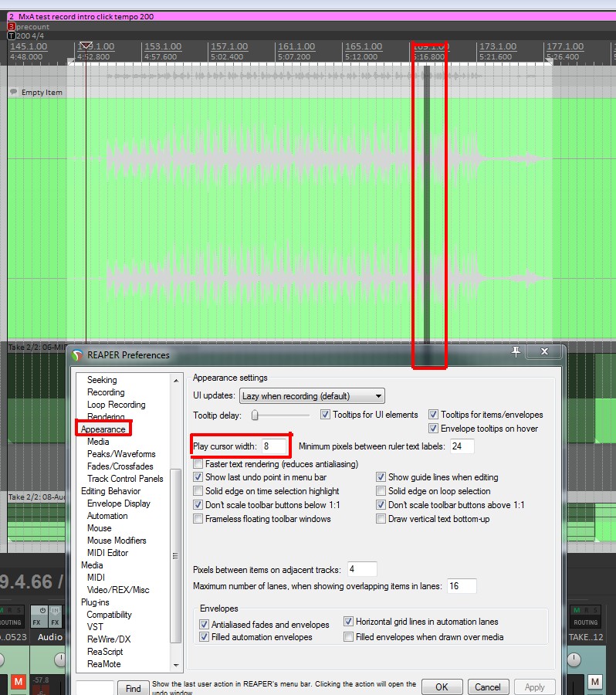Click the red precount marker 3 icon
616x695 pixels.
[11, 26]
